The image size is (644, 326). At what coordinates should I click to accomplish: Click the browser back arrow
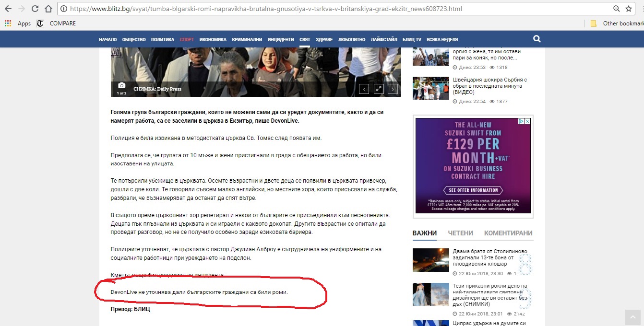[x=8, y=9]
